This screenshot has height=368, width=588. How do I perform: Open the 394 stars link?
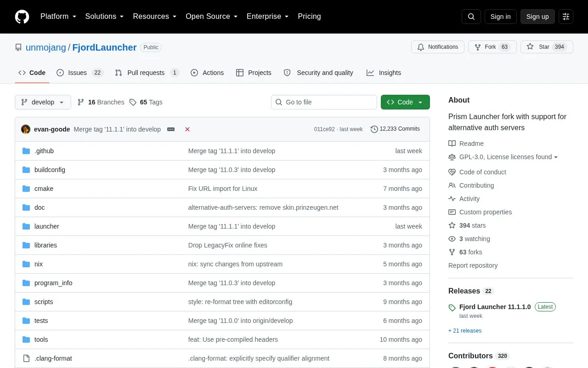(467, 225)
